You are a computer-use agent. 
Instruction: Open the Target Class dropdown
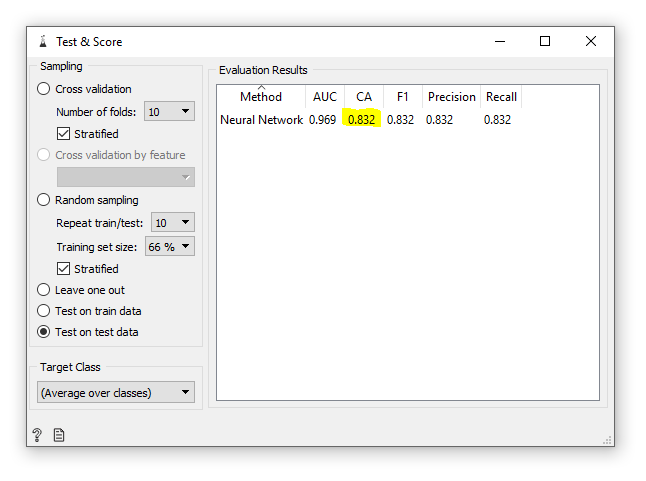tap(116, 393)
